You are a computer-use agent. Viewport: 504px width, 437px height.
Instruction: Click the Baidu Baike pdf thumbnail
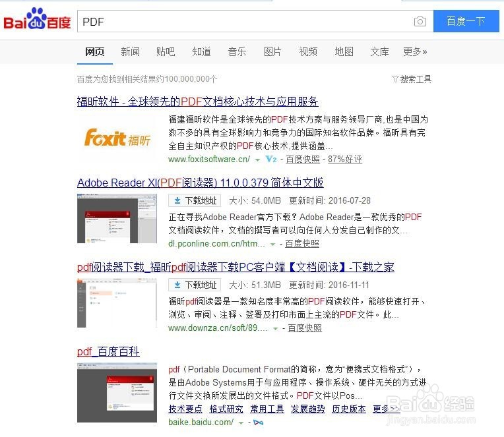117,393
